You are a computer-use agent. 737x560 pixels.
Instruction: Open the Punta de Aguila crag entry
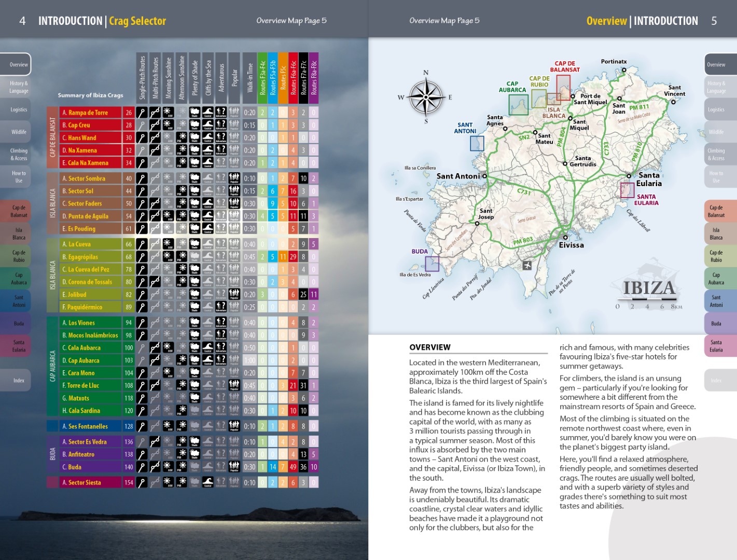click(91, 216)
